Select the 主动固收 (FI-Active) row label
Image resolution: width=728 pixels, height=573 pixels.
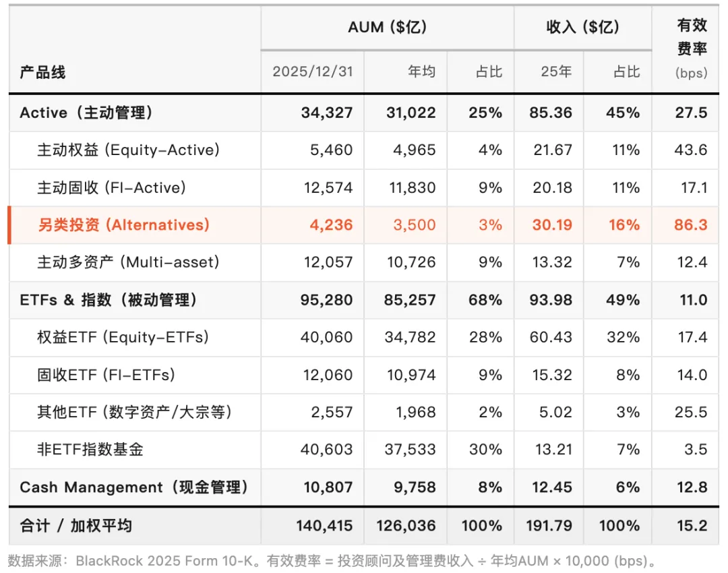(111, 187)
